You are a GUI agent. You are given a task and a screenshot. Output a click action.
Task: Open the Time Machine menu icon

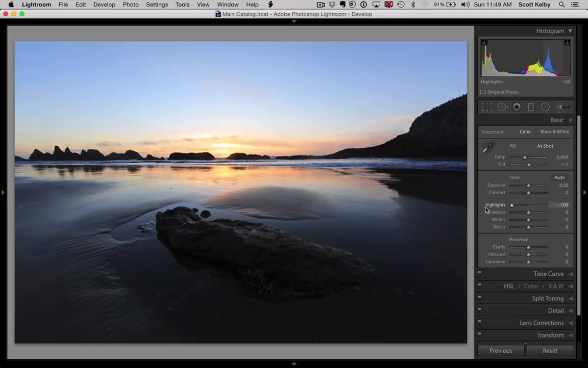(401, 4)
